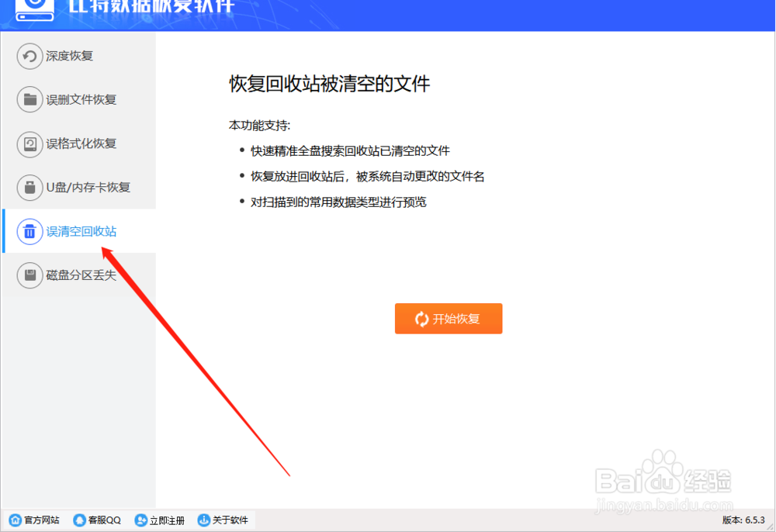Open the 官方网站 link in status bar
The width and height of the screenshot is (776, 532).
[x=37, y=520]
